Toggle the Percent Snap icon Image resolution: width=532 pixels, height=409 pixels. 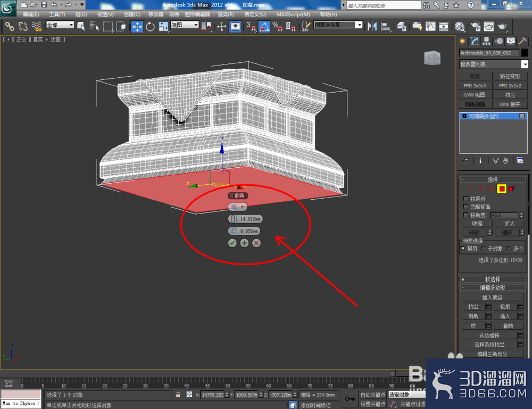[277, 27]
